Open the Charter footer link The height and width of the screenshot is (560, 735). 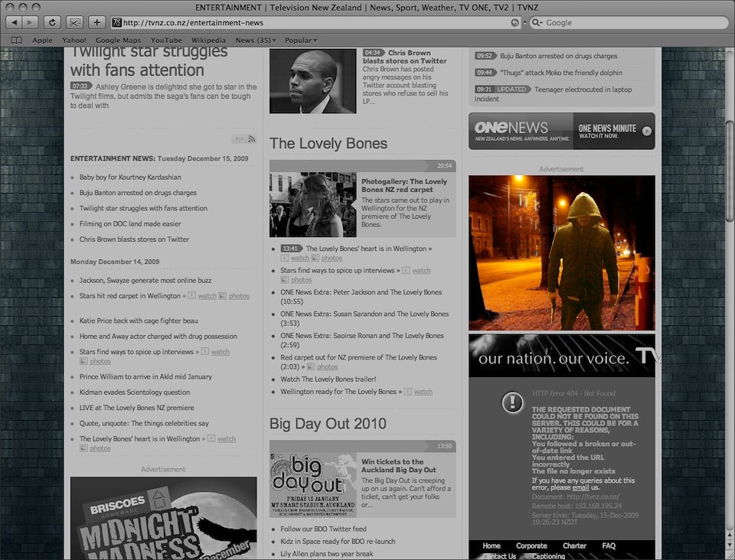[574, 546]
